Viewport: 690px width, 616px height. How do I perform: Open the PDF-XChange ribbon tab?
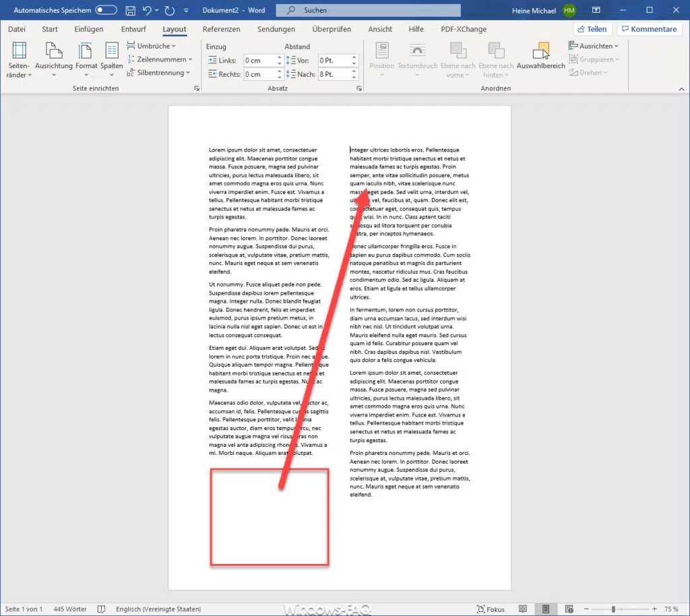[464, 29]
